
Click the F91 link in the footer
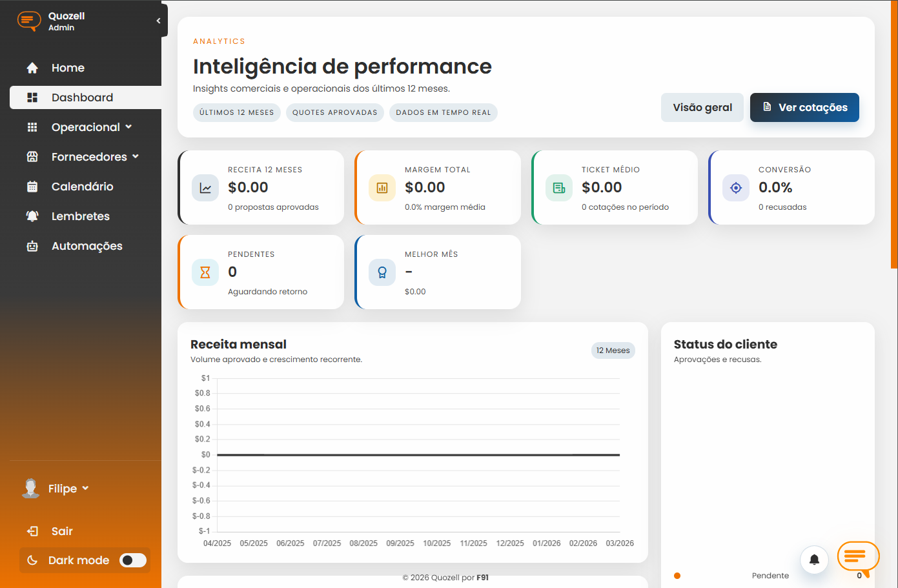tap(482, 578)
